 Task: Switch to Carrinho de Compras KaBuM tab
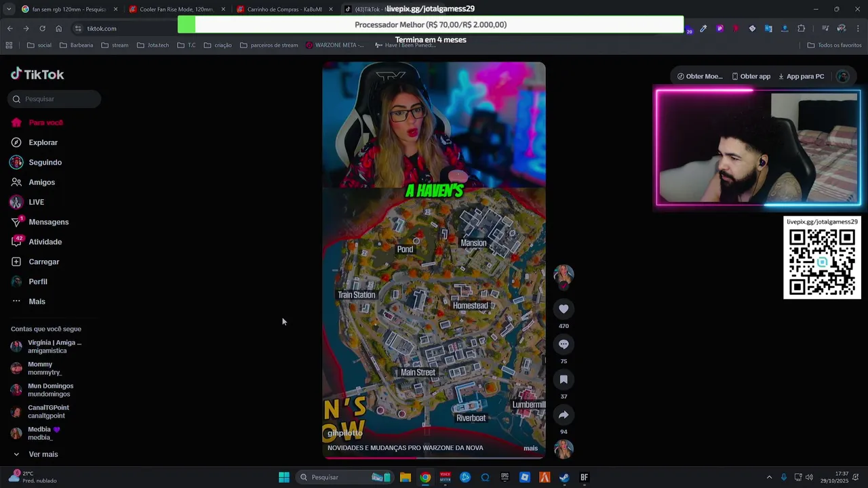(283, 9)
